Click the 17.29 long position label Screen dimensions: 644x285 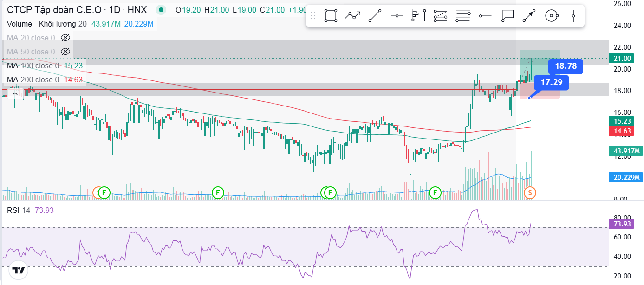(x=552, y=83)
